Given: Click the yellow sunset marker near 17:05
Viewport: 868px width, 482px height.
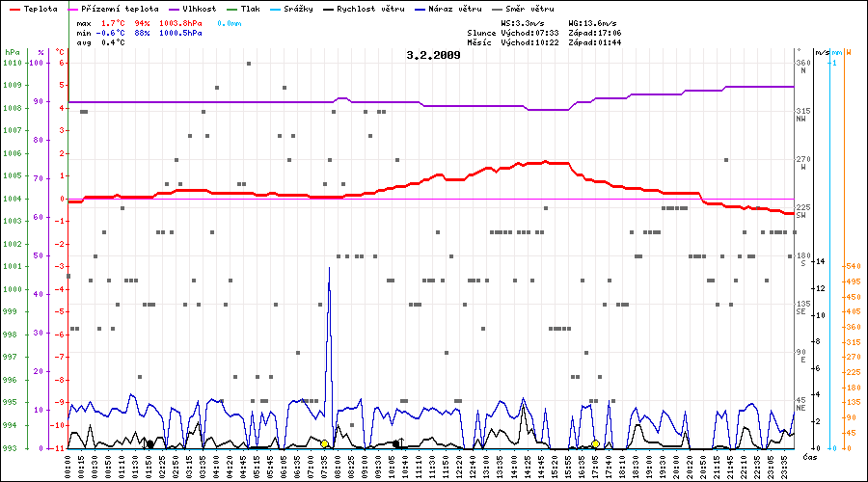Looking at the screenshot, I should pos(595,443).
